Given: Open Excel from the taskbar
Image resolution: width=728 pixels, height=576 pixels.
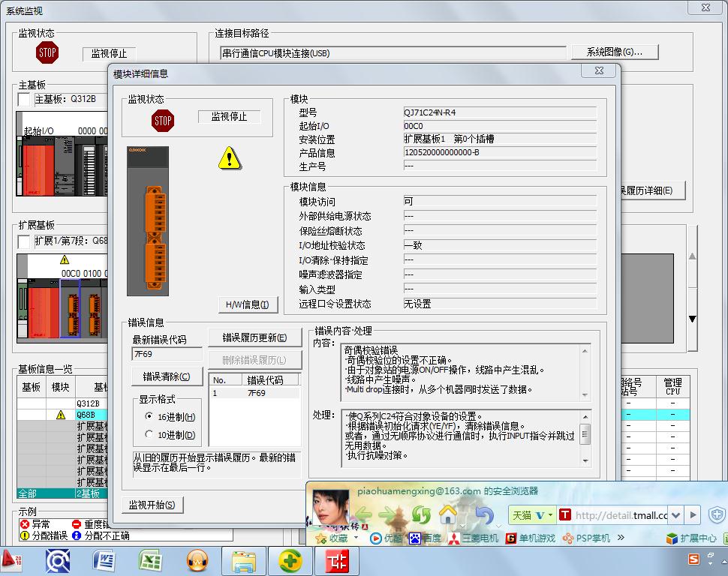Looking at the screenshot, I should point(152,560).
